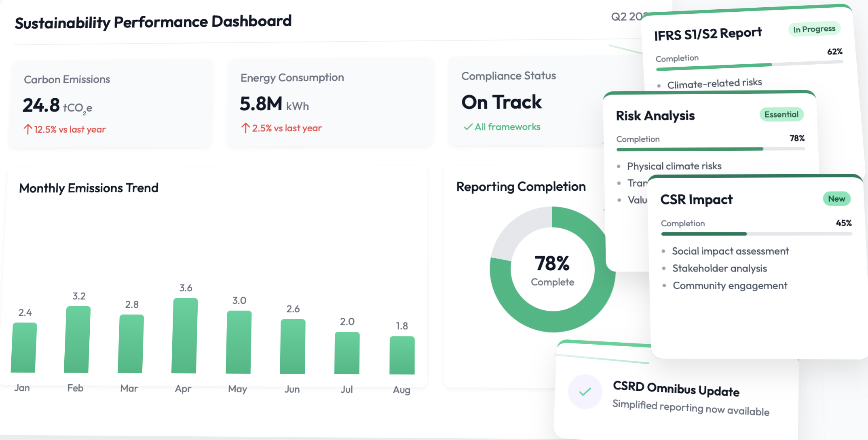
Task: Click the Reporting Completion donut chart
Action: point(552,271)
